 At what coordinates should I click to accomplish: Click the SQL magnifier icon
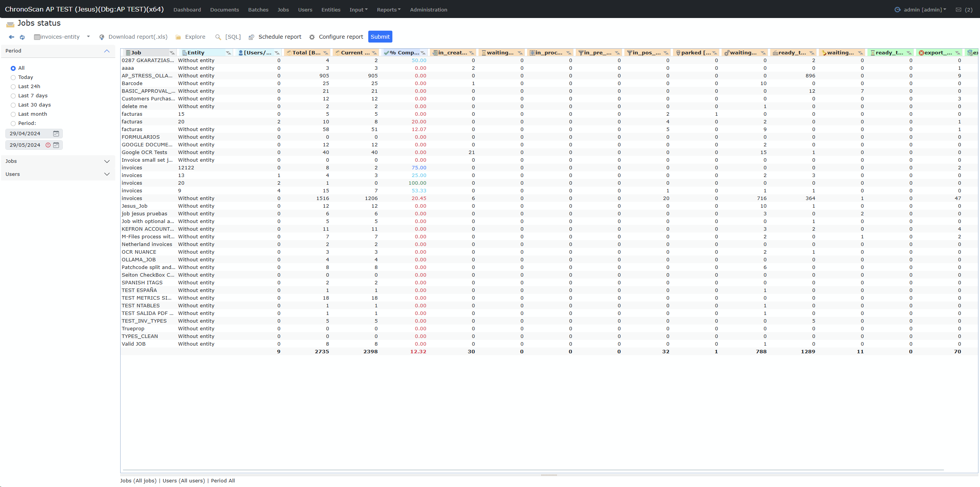click(218, 37)
